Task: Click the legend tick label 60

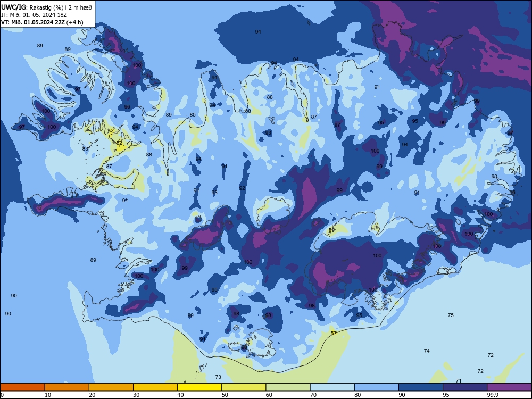Action: (269, 395)
